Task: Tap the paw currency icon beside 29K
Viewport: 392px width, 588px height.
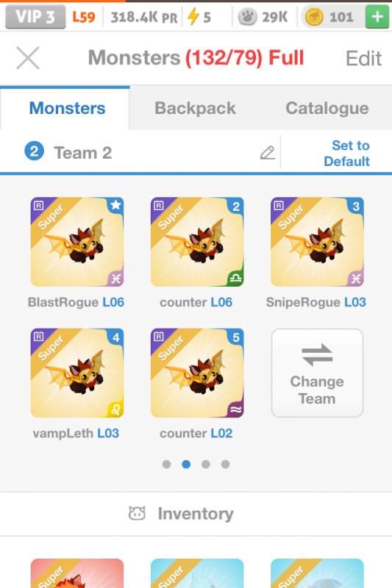Action: pos(248,17)
